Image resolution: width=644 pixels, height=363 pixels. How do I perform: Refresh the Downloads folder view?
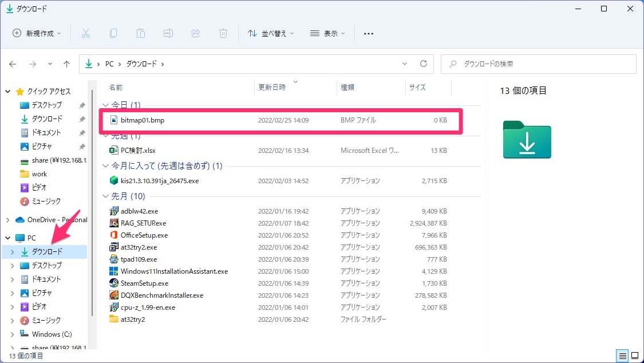[x=424, y=64]
